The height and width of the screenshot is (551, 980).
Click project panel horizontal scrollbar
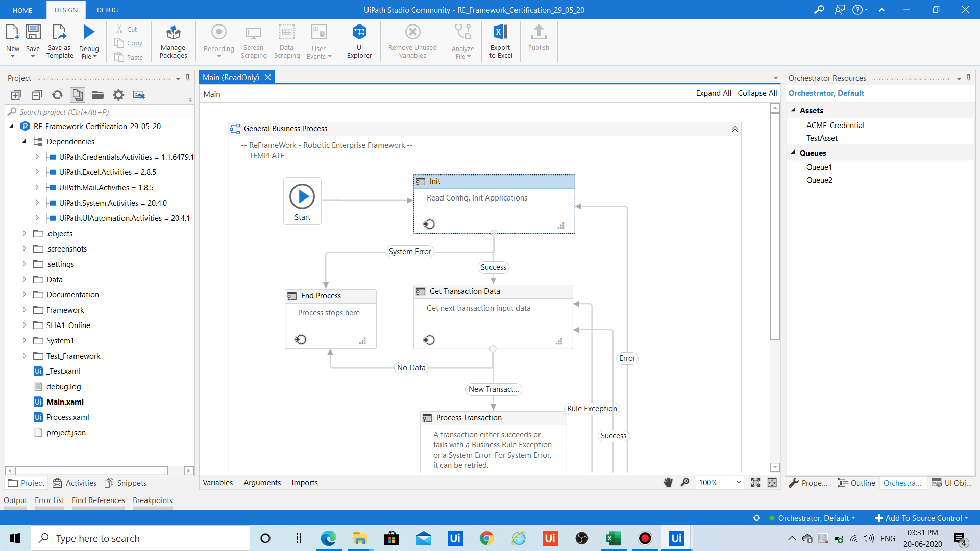pos(92,470)
